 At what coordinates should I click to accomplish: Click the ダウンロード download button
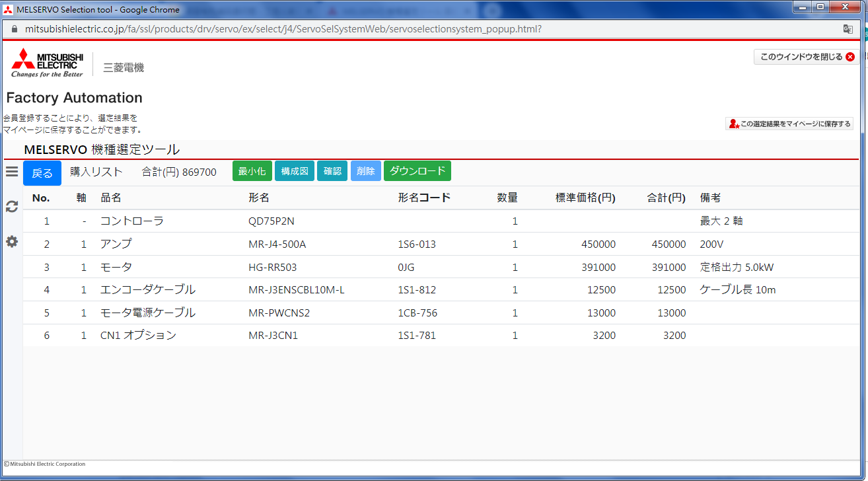(x=417, y=171)
